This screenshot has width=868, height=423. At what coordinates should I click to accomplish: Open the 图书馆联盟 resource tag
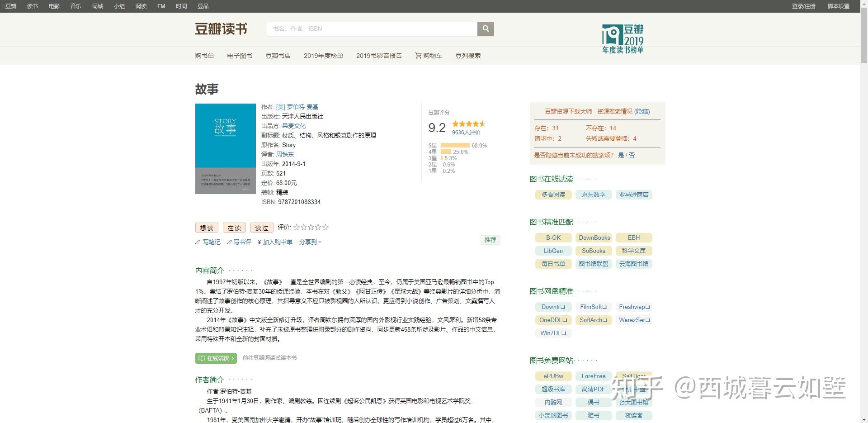click(594, 264)
